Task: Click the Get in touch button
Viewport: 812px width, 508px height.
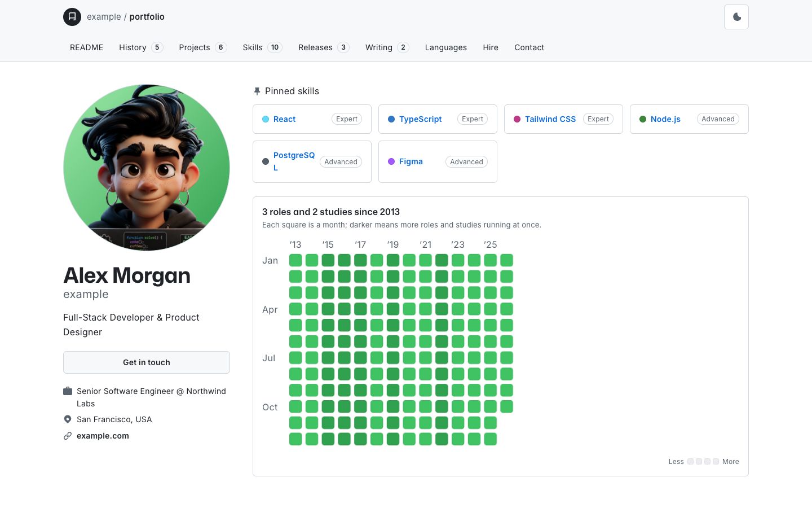Action: [147, 362]
